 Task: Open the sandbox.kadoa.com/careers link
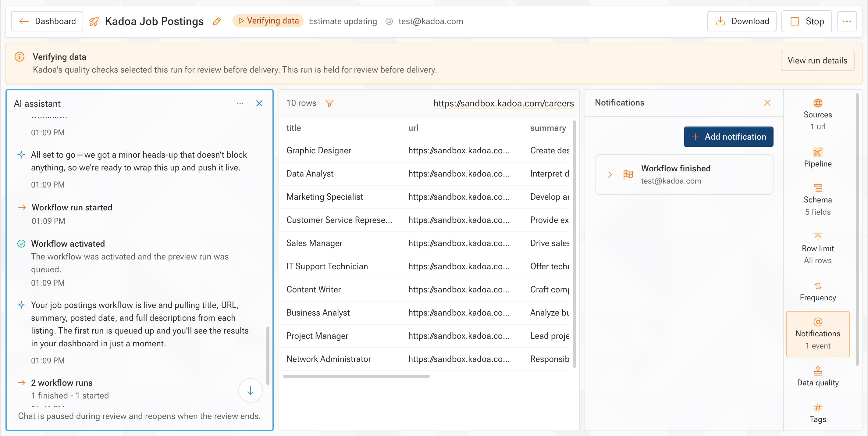[503, 103]
